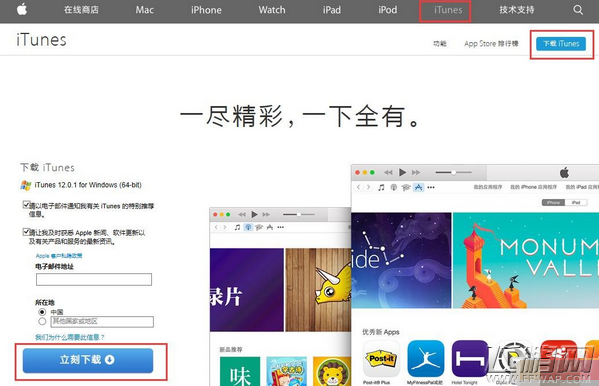Viewport: 599px width, 386px height.
Task: Click Rewind in the rear iTunes window
Action: pos(242,214)
